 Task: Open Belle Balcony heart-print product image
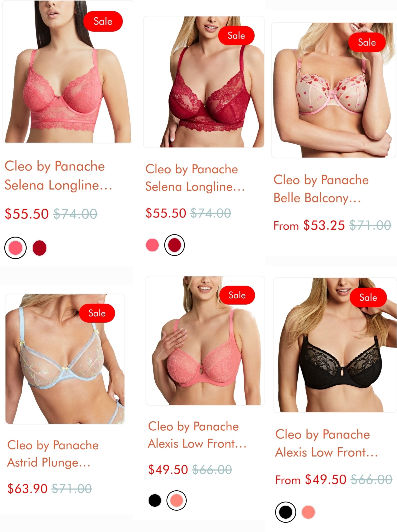[334, 90]
